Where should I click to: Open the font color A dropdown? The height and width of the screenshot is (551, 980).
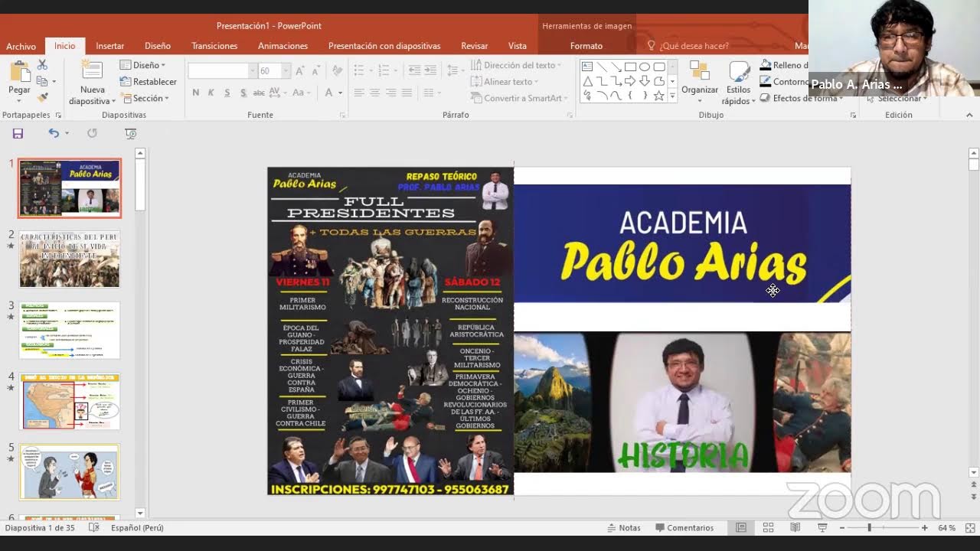pos(334,93)
